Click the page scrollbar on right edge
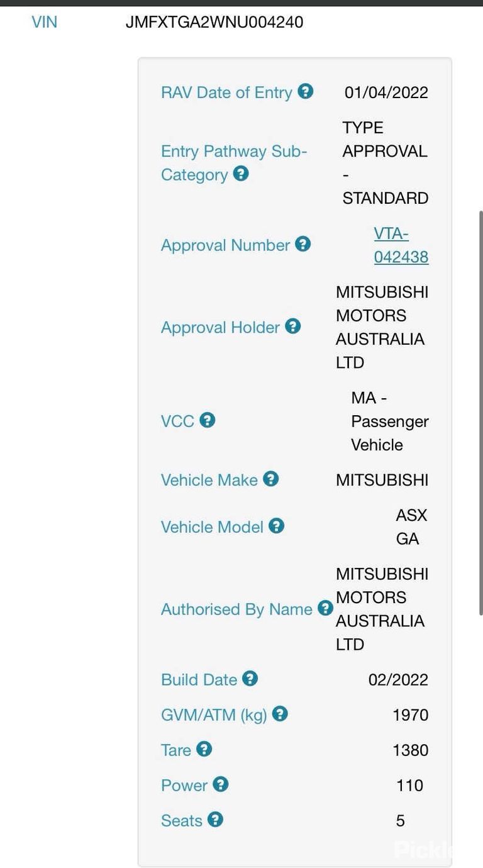This screenshot has width=483, height=868. pyautogui.click(x=480, y=412)
